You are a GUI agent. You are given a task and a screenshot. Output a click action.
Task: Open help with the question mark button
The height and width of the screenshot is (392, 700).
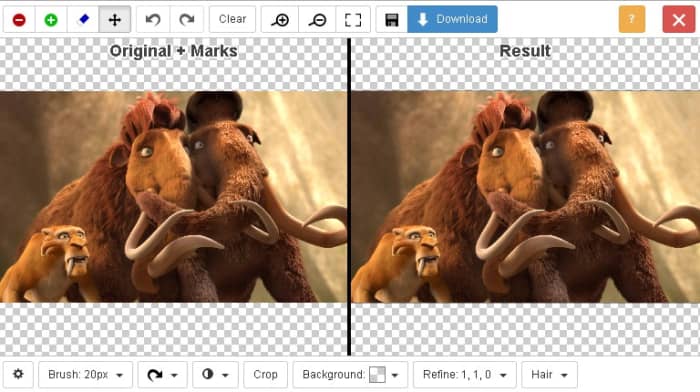coord(632,20)
